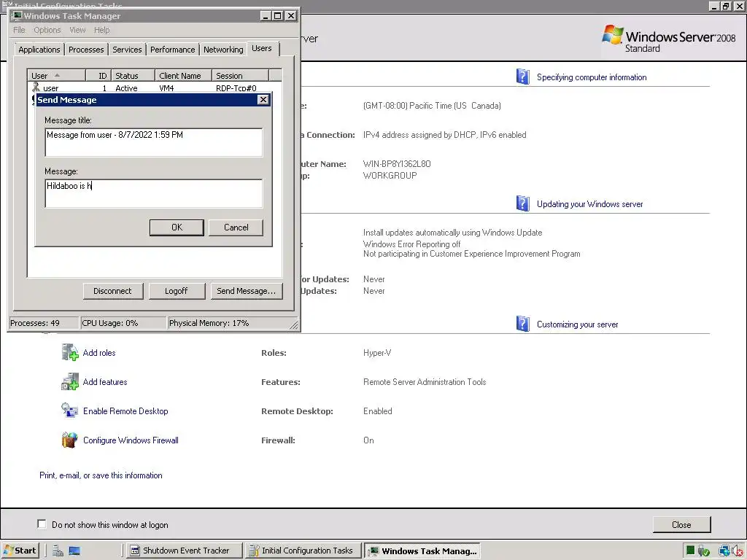Select 'Active' status cell of user row
Screen dimensions: 747x560
tap(126, 88)
